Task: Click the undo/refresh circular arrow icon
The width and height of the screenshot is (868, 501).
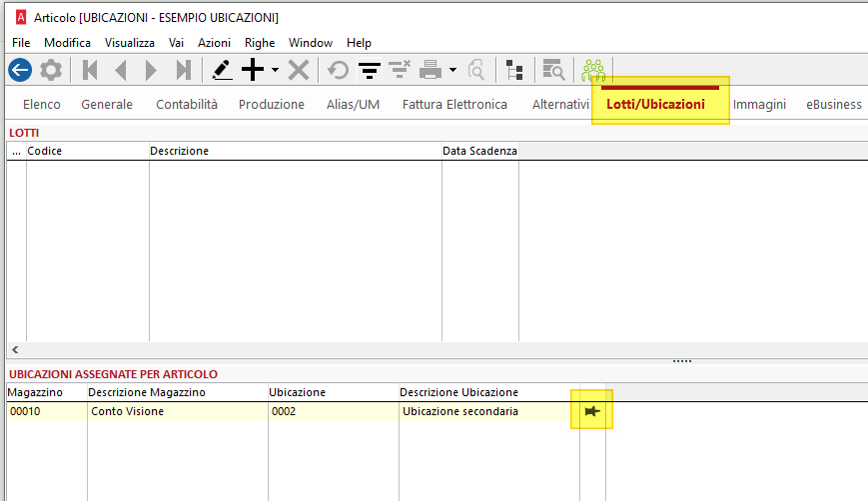Action: [338, 70]
